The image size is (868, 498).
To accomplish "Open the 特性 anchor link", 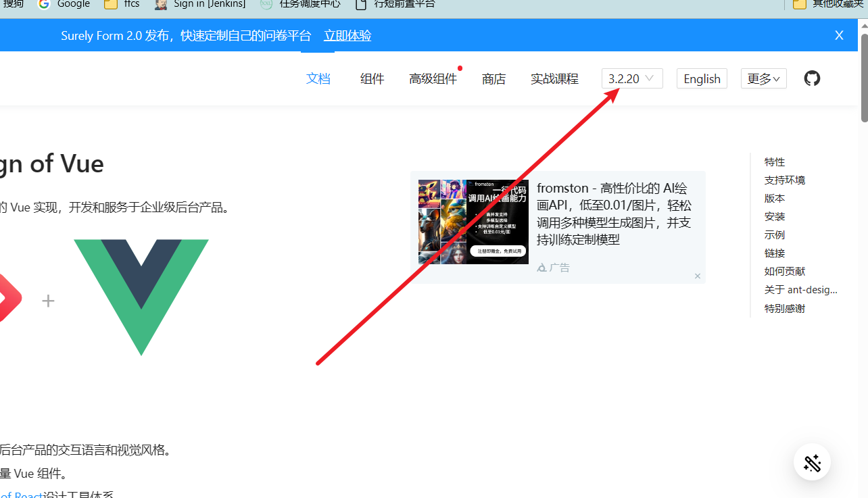I will click(775, 161).
